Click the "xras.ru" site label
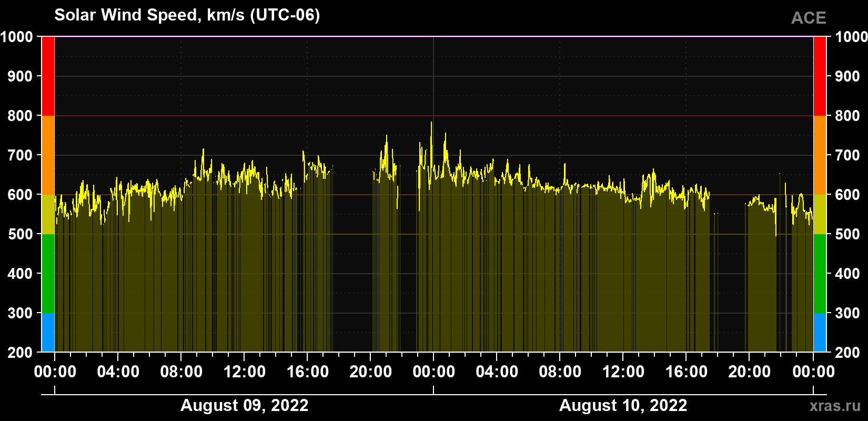 click(835, 406)
